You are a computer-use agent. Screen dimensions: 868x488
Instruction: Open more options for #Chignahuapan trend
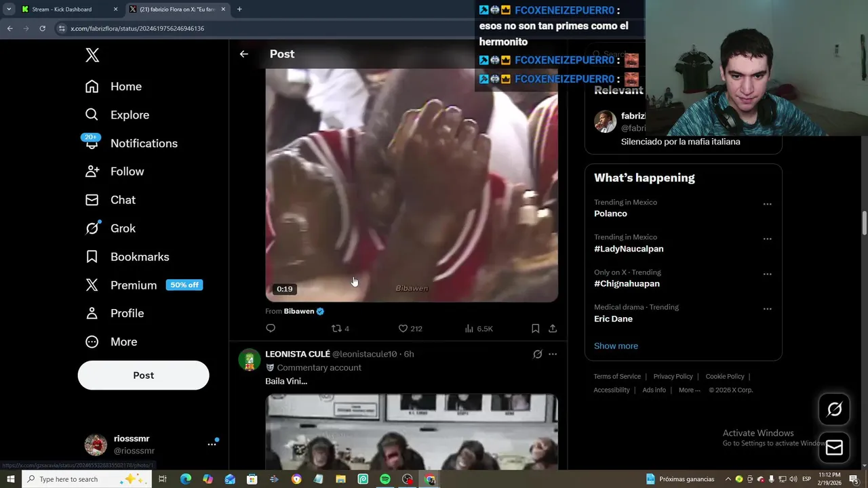point(767,274)
